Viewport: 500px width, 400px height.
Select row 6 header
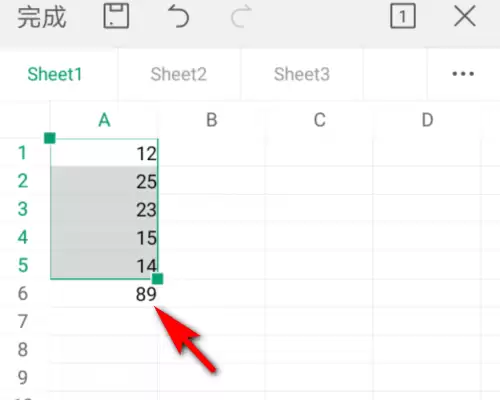coord(23,294)
